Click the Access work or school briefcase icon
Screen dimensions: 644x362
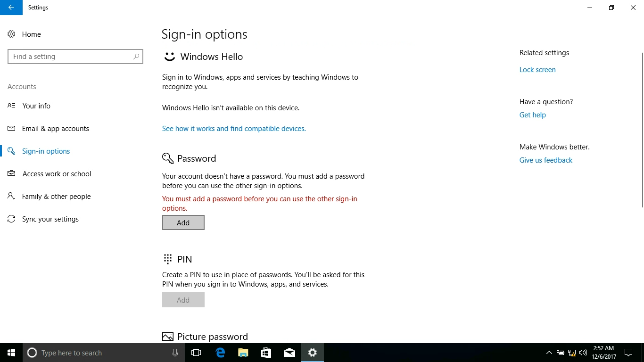click(11, 173)
